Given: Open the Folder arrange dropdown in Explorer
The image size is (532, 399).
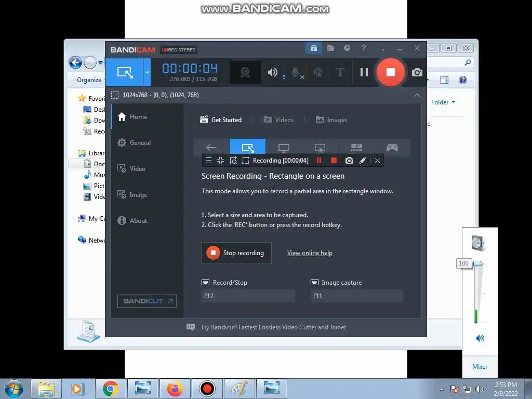Looking at the screenshot, I should 443,102.
